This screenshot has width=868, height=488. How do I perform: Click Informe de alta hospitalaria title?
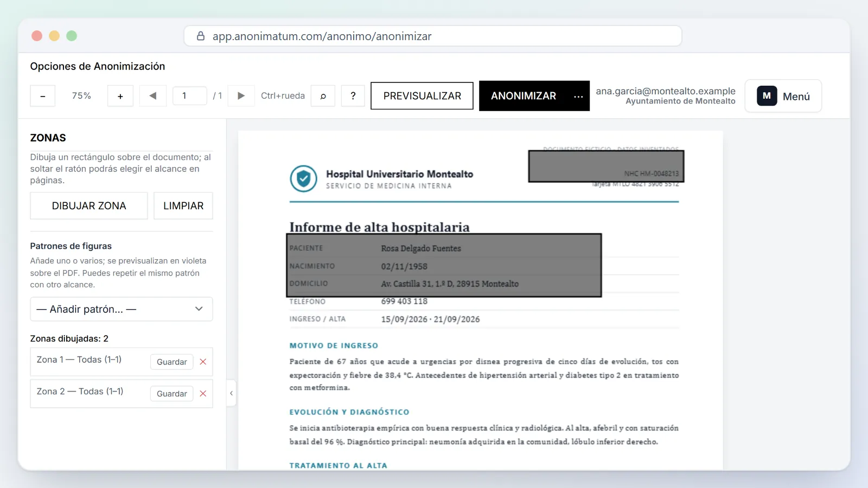click(379, 227)
